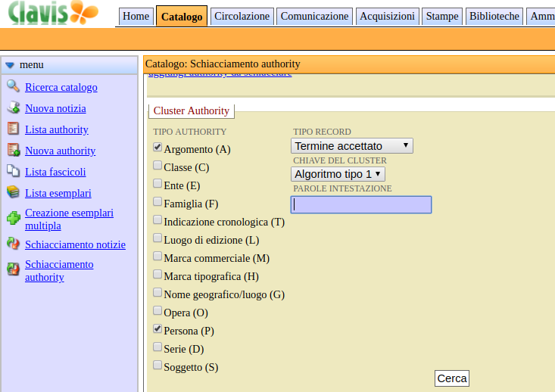
Task: Click the Nuova authority icon
Action: coord(13,150)
